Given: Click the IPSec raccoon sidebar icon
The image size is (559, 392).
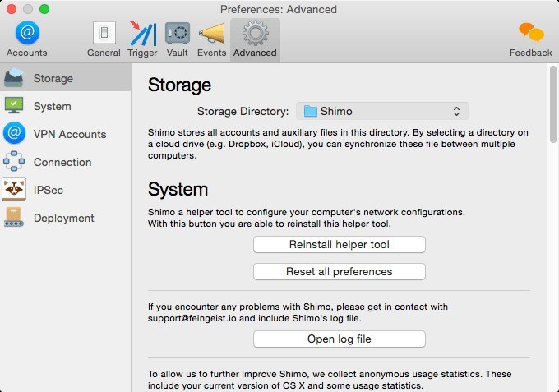Looking at the screenshot, I should pyautogui.click(x=14, y=190).
